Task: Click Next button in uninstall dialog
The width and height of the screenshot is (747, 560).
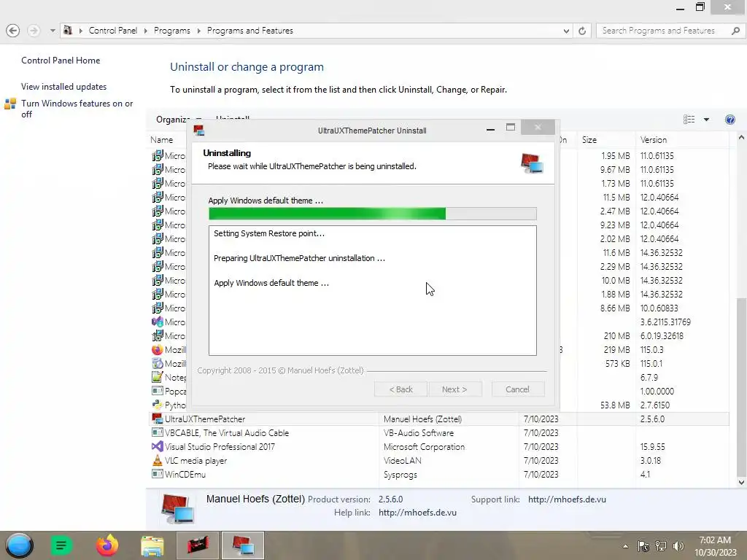Action: click(x=454, y=389)
